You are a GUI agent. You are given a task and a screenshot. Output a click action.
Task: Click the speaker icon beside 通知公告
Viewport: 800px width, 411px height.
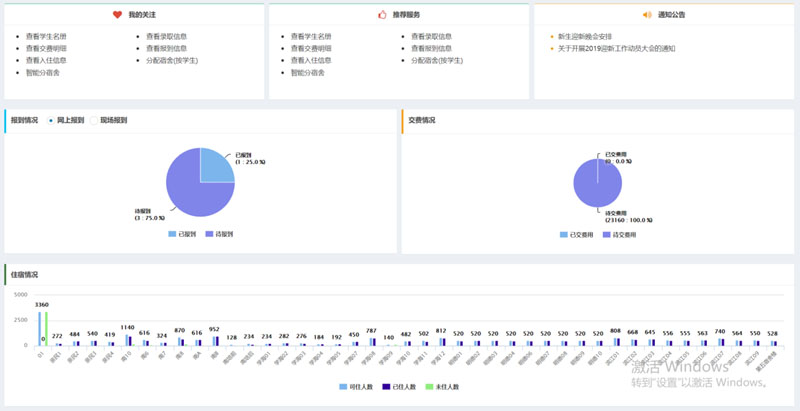click(x=648, y=15)
